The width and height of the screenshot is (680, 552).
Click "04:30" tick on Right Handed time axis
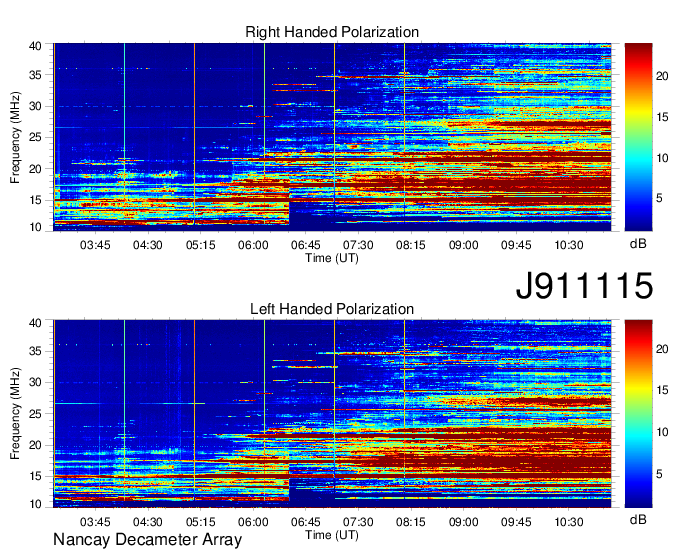click(147, 245)
